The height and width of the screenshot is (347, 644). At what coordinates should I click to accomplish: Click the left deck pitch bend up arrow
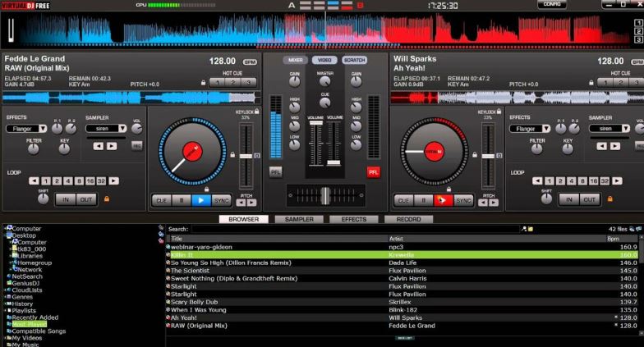(251, 202)
